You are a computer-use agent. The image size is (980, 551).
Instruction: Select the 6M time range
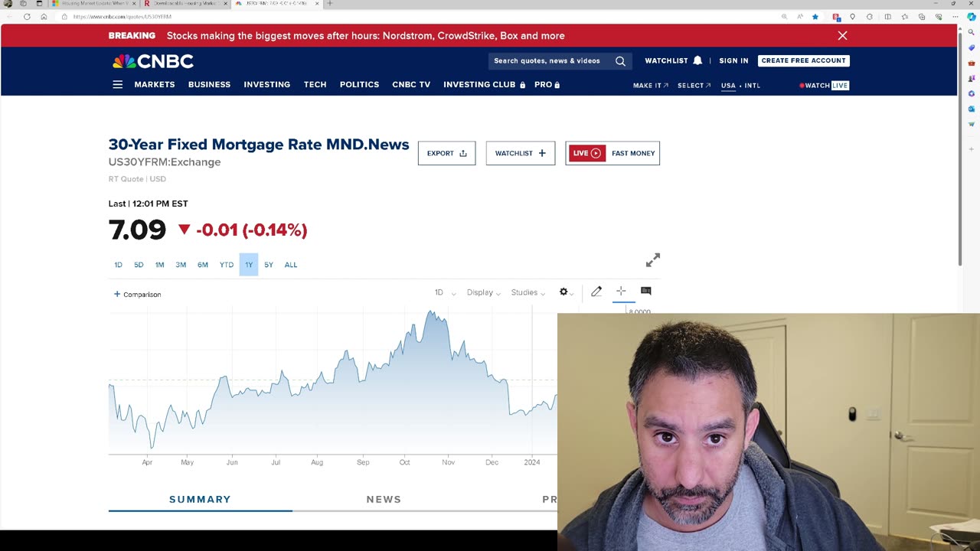pos(203,265)
